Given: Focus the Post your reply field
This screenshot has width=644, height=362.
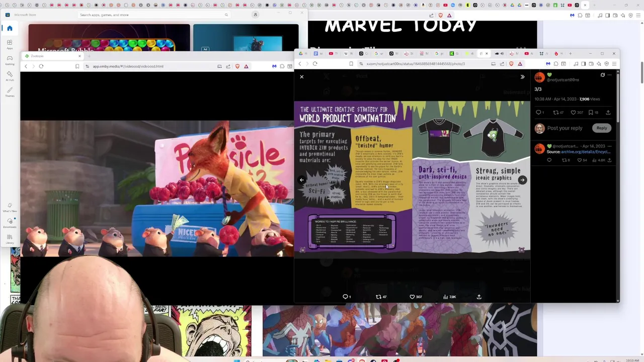Looking at the screenshot, I should [x=565, y=128].
